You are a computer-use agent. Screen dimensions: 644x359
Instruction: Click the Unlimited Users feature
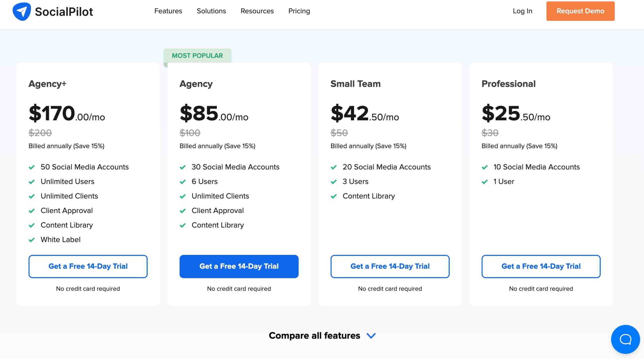tap(67, 182)
